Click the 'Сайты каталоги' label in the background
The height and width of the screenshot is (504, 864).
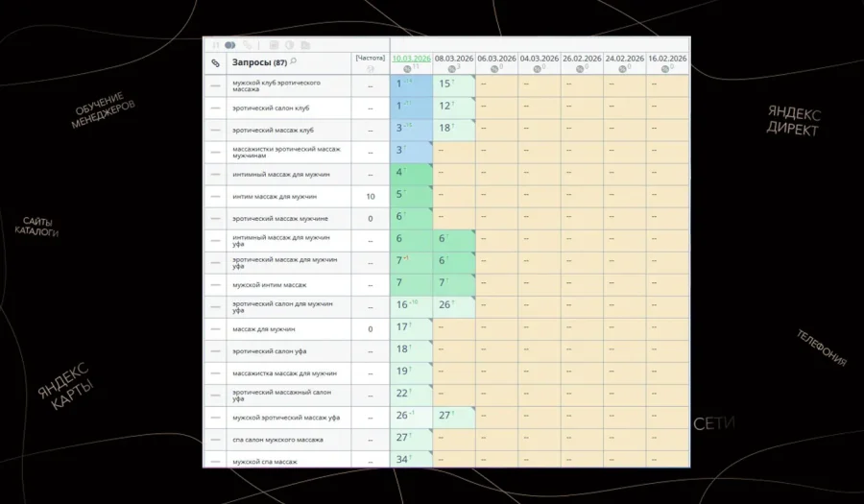coord(36,227)
